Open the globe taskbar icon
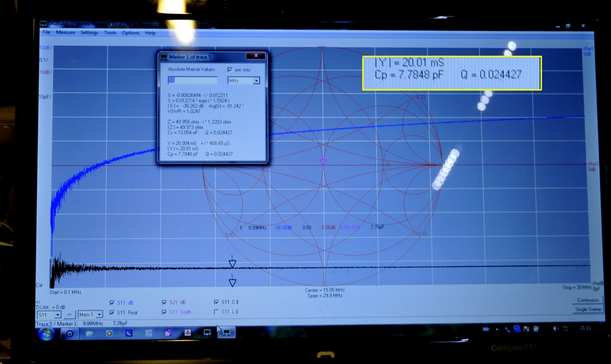The height and width of the screenshot is (364, 611). tap(148, 333)
